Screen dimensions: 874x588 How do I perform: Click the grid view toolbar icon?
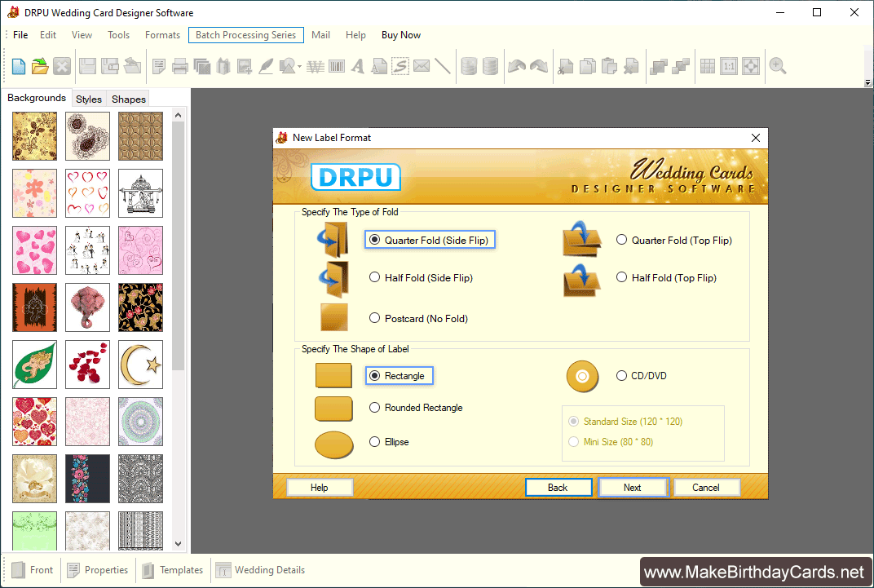[708, 66]
